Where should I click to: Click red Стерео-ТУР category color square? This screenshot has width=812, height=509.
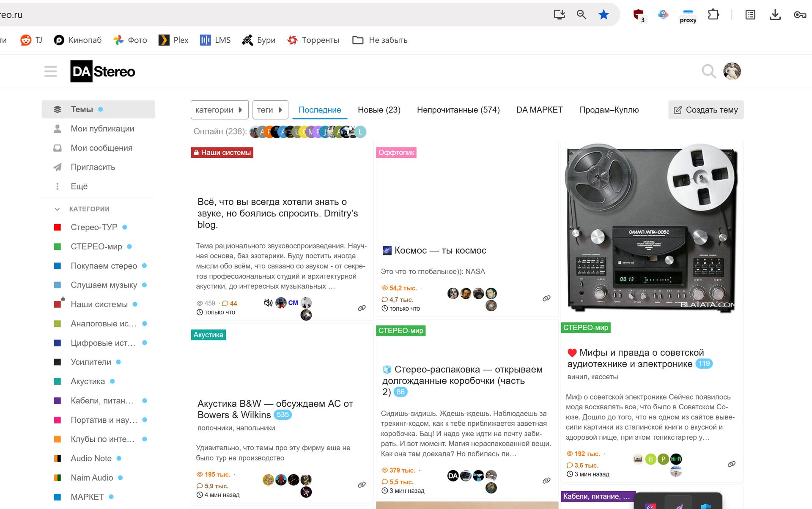(58, 227)
